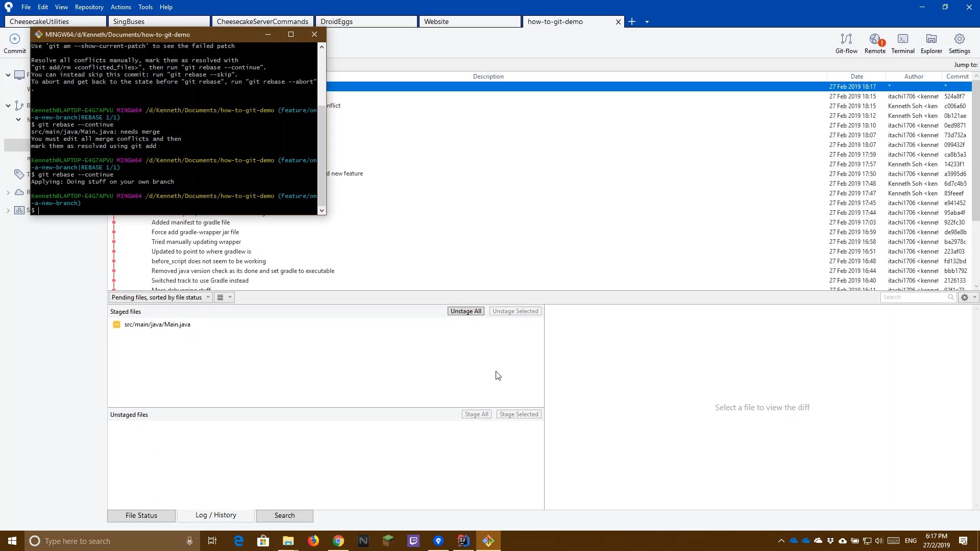This screenshot has height=551, width=980.
Task: Click the Stashes sidebar icon
Action: pos(19,210)
